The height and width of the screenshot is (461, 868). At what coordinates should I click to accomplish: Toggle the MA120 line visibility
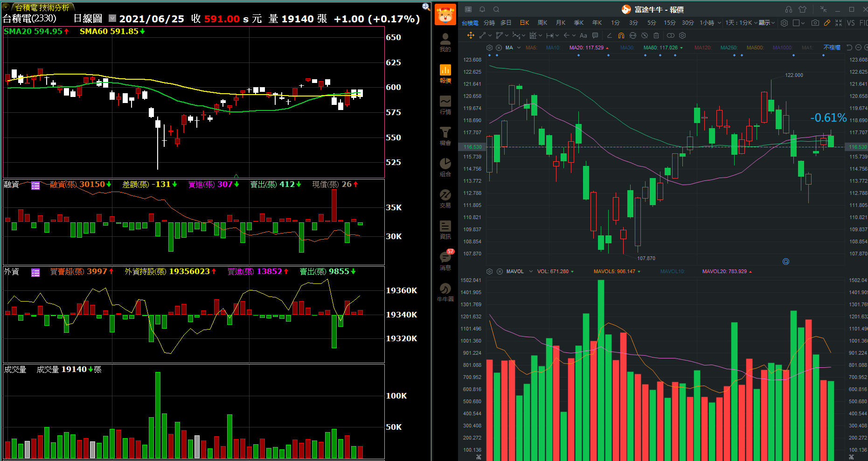(703, 48)
